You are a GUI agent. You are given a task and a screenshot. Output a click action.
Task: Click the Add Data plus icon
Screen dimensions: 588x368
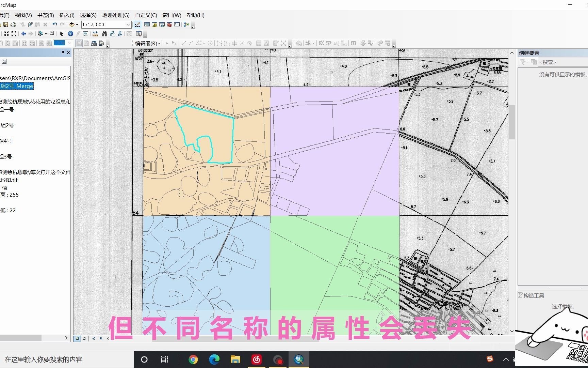click(71, 25)
